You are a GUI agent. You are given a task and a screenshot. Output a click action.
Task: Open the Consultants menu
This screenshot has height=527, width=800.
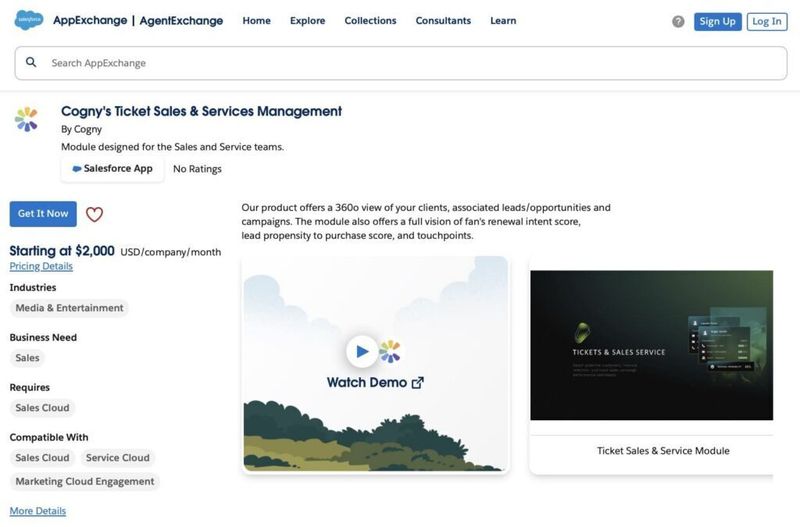(443, 21)
